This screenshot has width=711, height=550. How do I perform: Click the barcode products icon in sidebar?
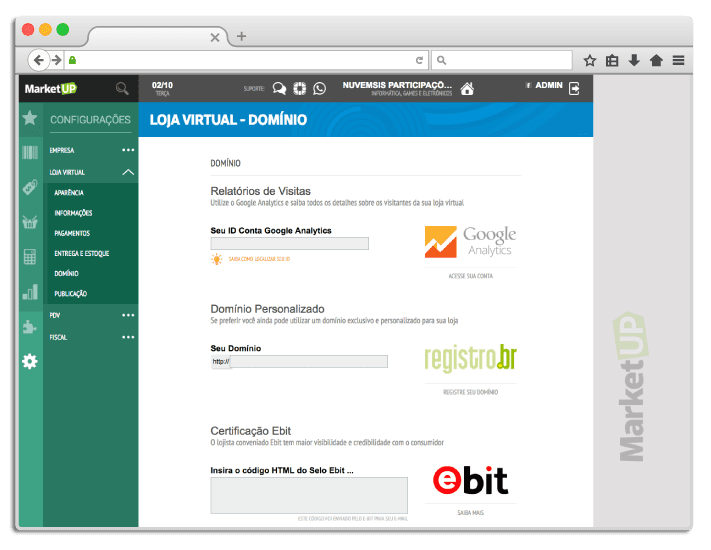coord(30,152)
